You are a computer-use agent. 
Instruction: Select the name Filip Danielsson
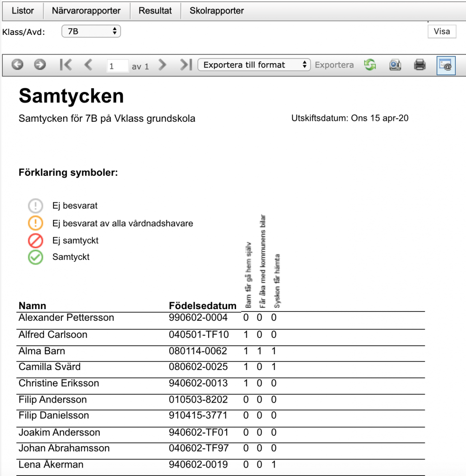54,415
